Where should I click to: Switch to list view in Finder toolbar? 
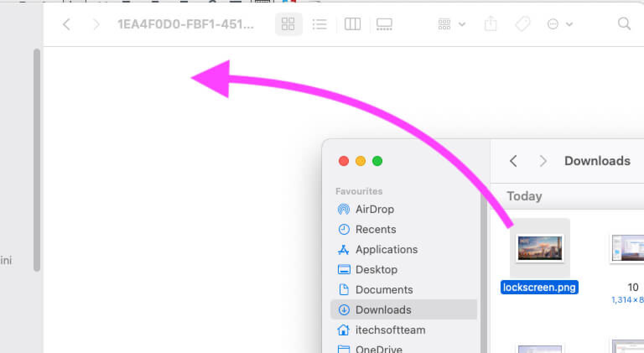(319, 24)
